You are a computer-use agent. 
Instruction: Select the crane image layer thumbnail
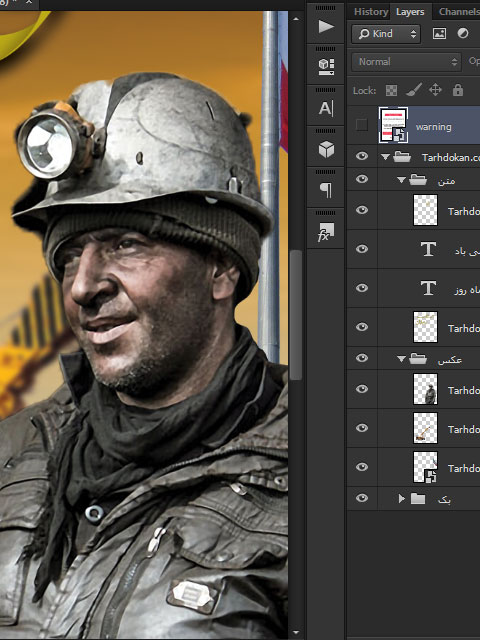[425, 428]
